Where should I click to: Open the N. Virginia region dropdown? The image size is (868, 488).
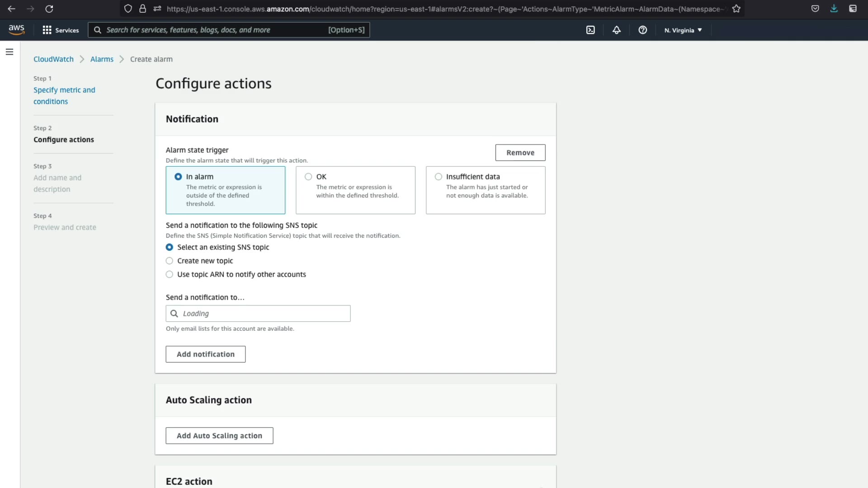pyautogui.click(x=683, y=30)
